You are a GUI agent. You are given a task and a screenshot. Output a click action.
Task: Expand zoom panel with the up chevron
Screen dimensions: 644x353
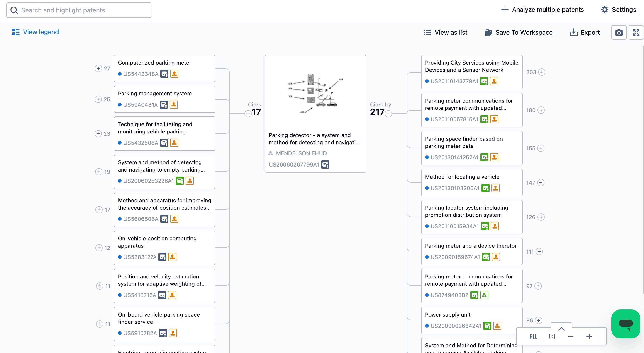pos(561,329)
